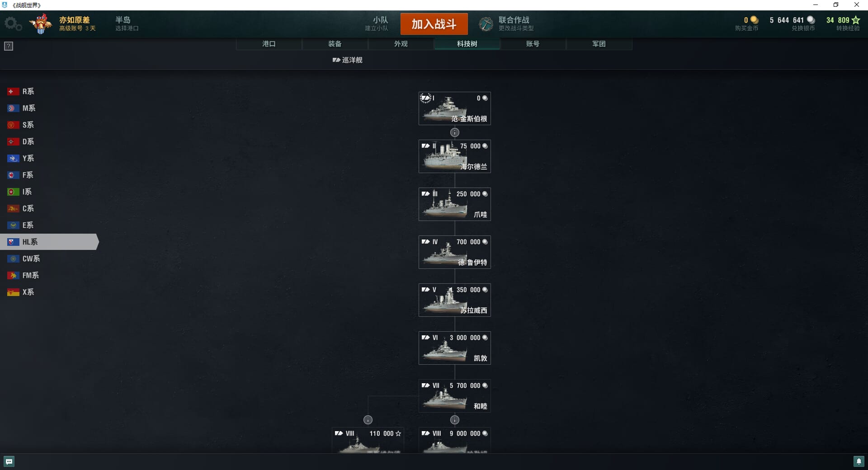Click the info icon above 110 000 ship
This screenshot has height=470, width=868.
pos(368,420)
